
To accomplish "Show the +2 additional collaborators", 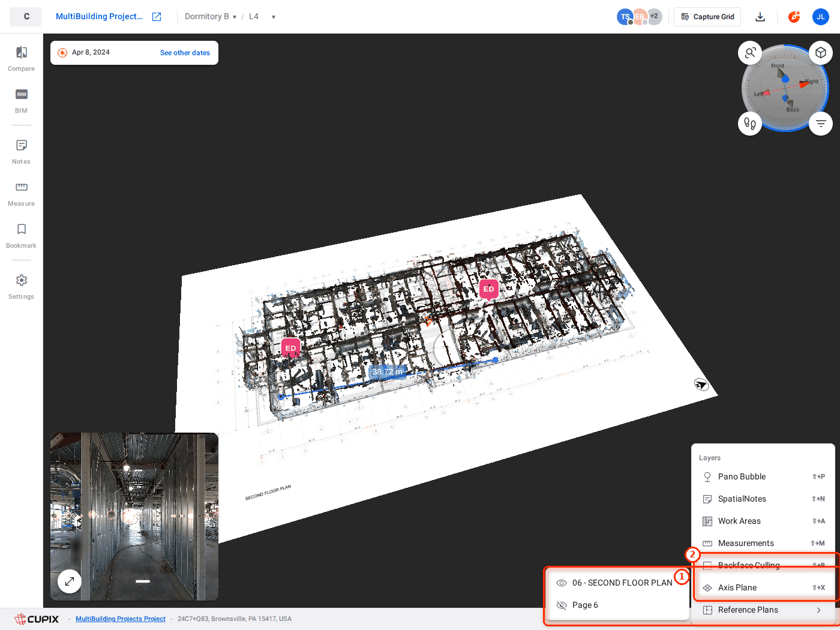I will point(654,17).
